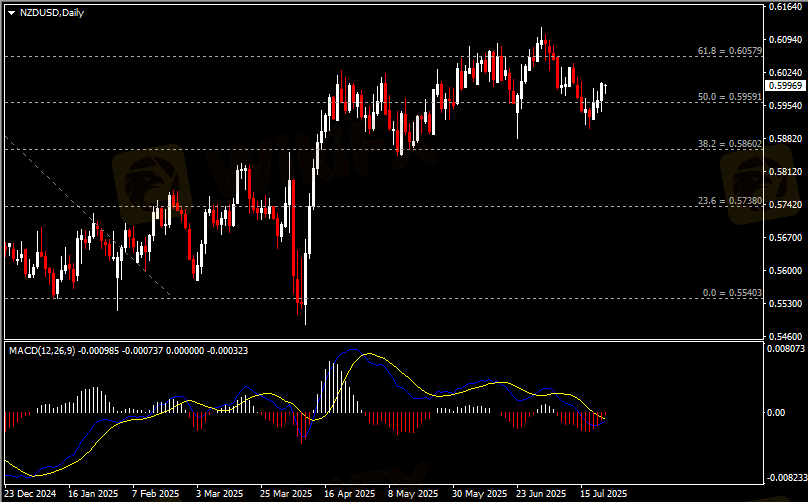Click the 0.59540 price axis value
The width and height of the screenshot is (808, 502).
[785, 106]
